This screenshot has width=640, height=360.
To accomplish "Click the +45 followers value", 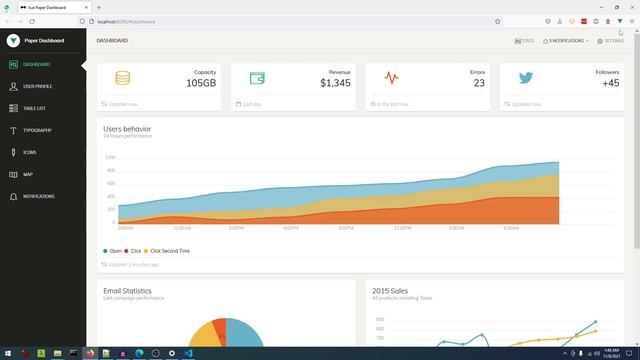I will (611, 83).
